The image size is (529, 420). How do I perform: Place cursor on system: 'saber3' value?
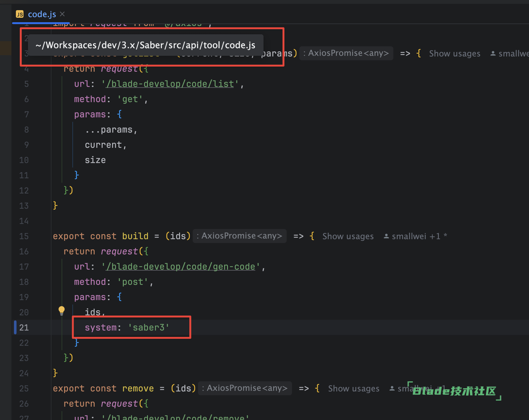[x=149, y=328]
